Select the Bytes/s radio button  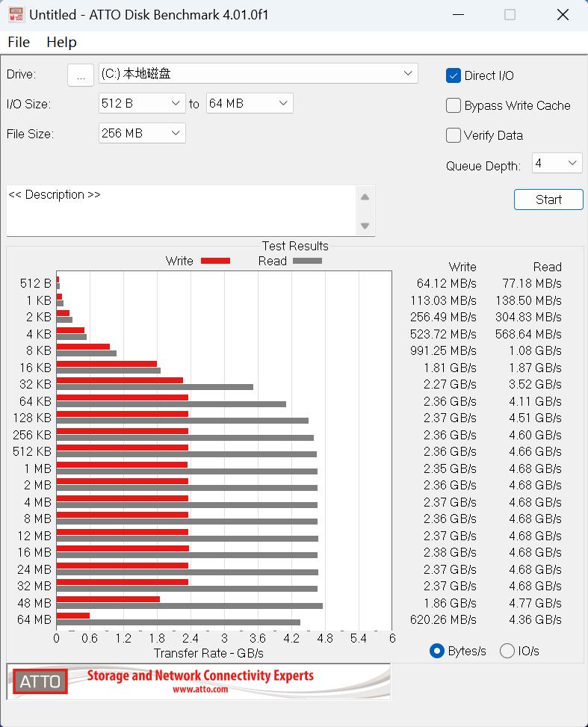(437, 651)
